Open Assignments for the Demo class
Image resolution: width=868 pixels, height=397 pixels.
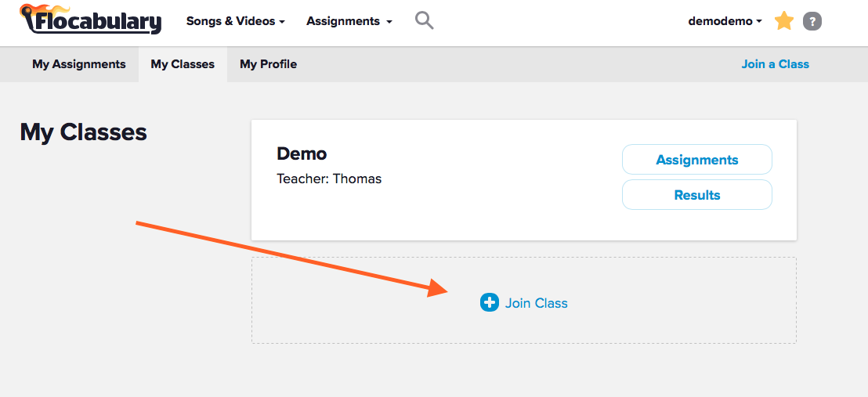696,160
